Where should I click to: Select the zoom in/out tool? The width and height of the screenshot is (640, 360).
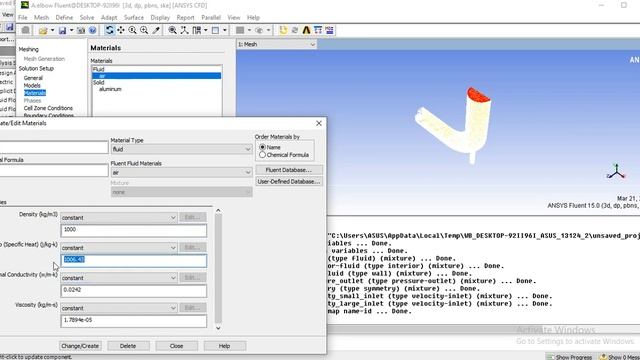132,30
